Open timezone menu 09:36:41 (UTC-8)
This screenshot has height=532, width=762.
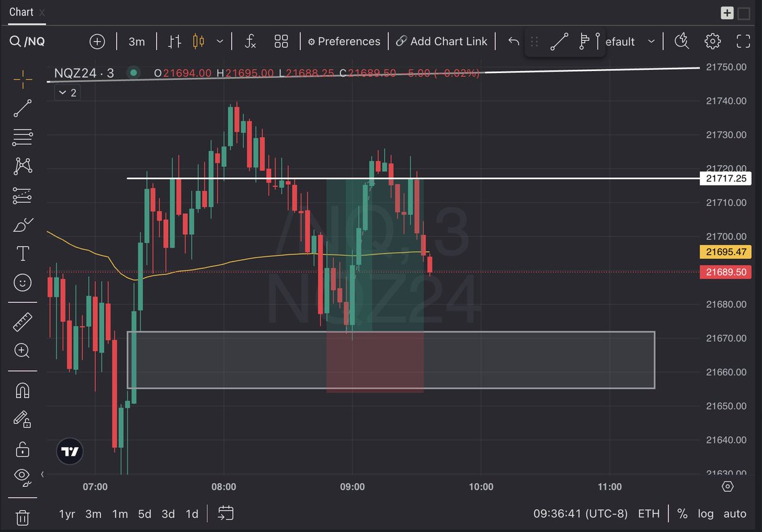click(x=580, y=514)
